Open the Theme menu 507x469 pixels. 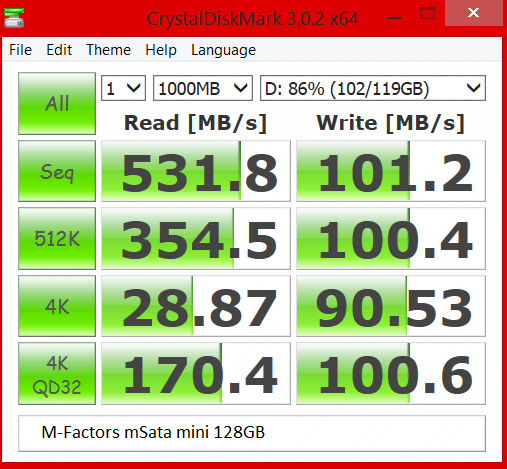click(108, 50)
